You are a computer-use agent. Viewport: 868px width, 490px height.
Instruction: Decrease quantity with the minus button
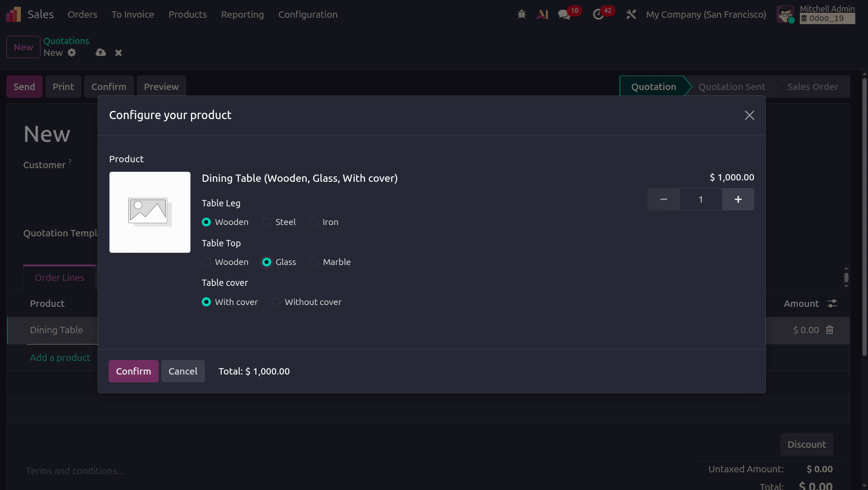[663, 200]
